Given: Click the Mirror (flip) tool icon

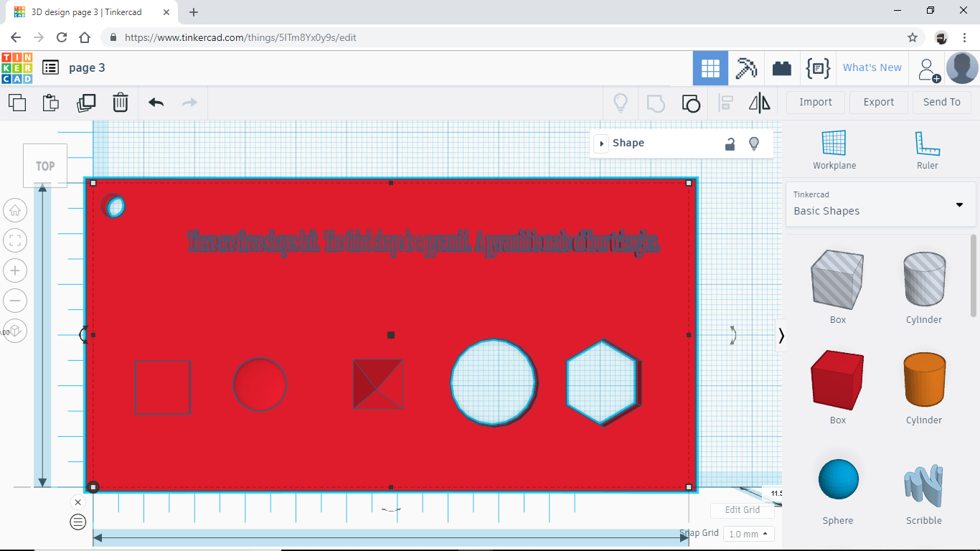Looking at the screenshot, I should [x=760, y=103].
